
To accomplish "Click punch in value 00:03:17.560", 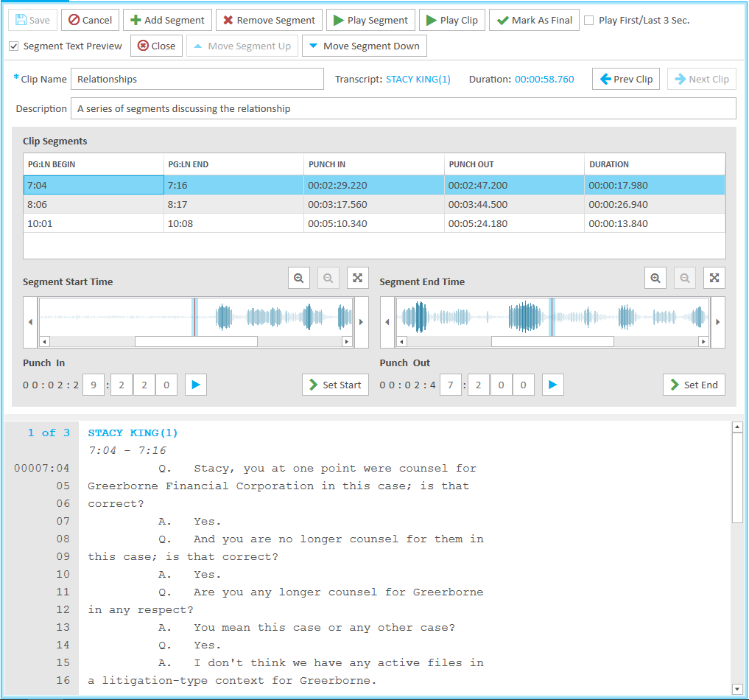I will pos(338,205).
